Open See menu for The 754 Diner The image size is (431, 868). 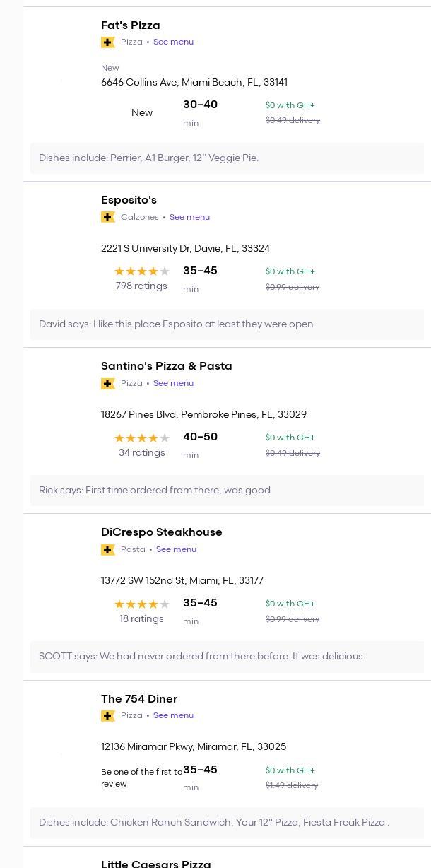click(173, 716)
